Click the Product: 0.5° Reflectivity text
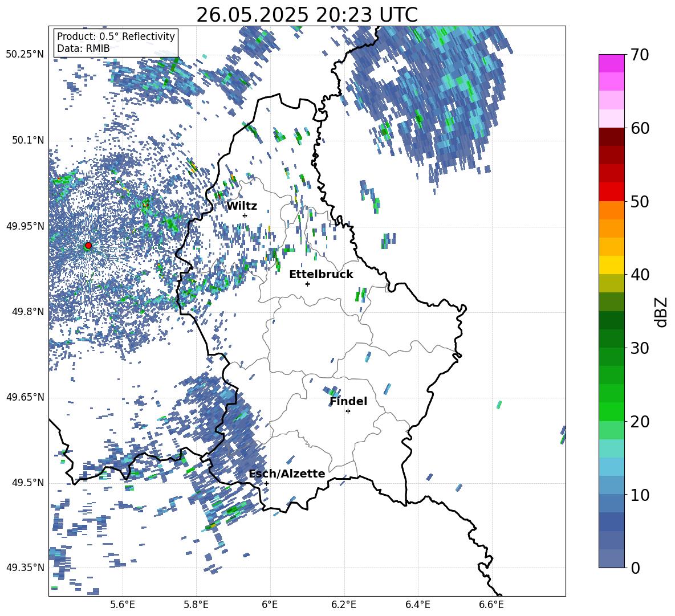Viewport: 675px width, 616px height. pos(116,36)
